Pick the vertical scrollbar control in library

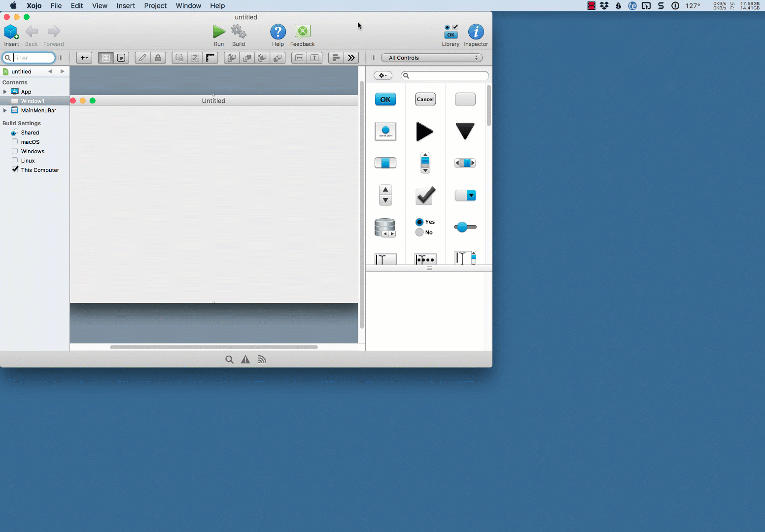425,163
